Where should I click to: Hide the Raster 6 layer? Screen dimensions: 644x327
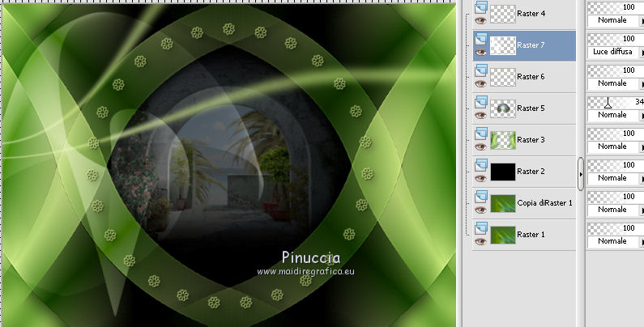coord(480,83)
